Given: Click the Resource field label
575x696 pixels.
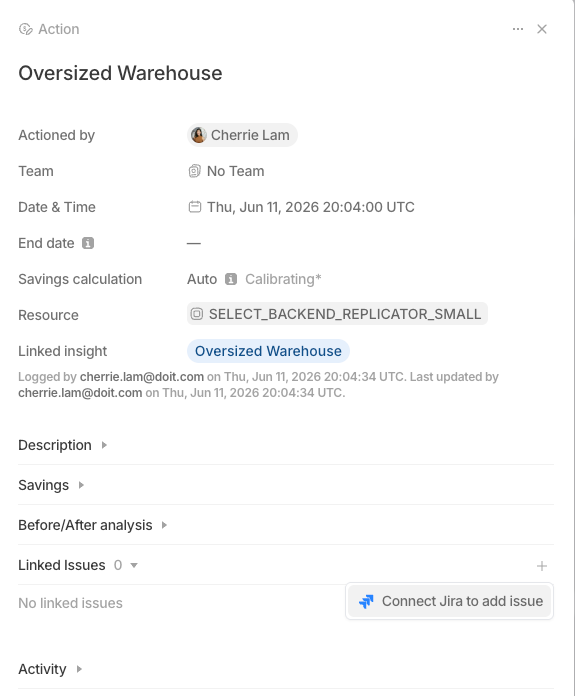Looking at the screenshot, I should pyautogui.click(x=48, y=315).
